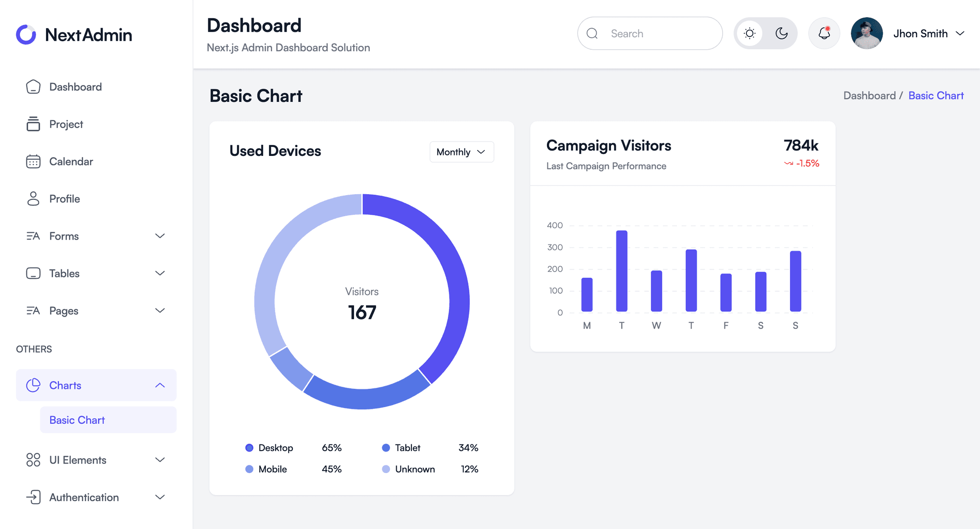The height and width of the screenshot is (529, 980).
Task: Open the Profile menu link
Action: coord(96,198)
